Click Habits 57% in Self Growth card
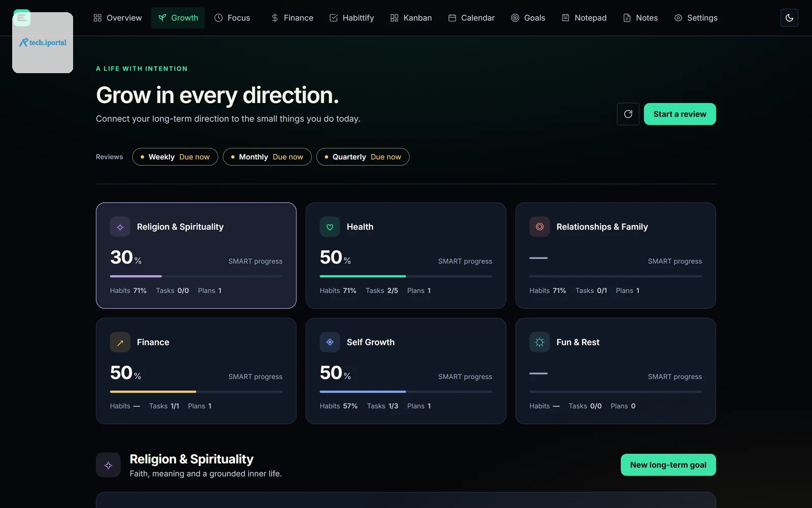 click(x=339, y=406)
